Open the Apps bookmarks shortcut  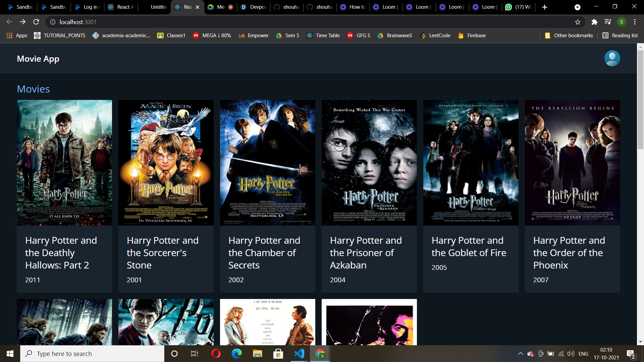pos(17,36)
